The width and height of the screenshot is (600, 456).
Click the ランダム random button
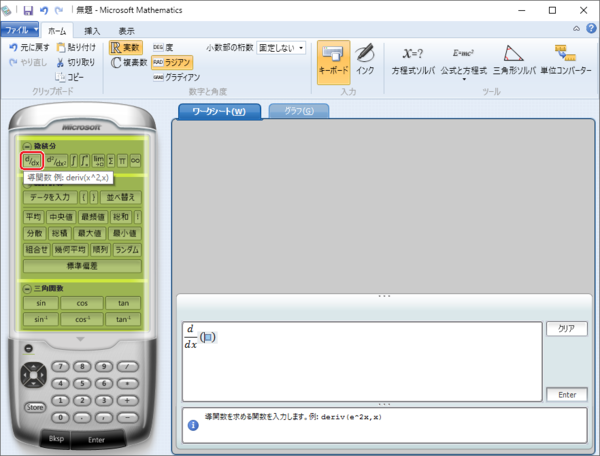click(127, 250)
